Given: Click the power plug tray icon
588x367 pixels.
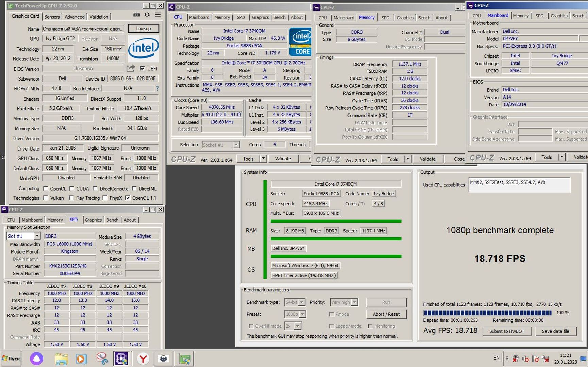Looking at the screenshot, I should [516, 359].
